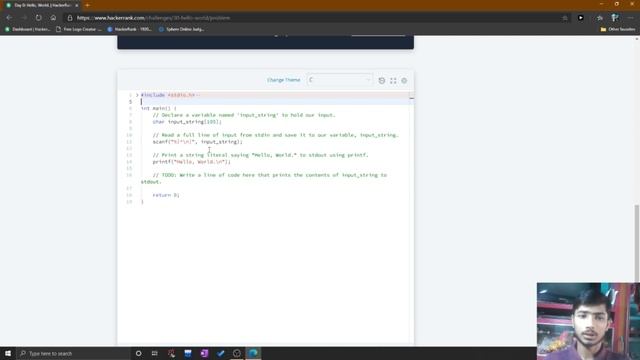The height and width of the screenshot is (360, 640).
Task: Go back using the browser back arrow
Action: click(9, 18)
